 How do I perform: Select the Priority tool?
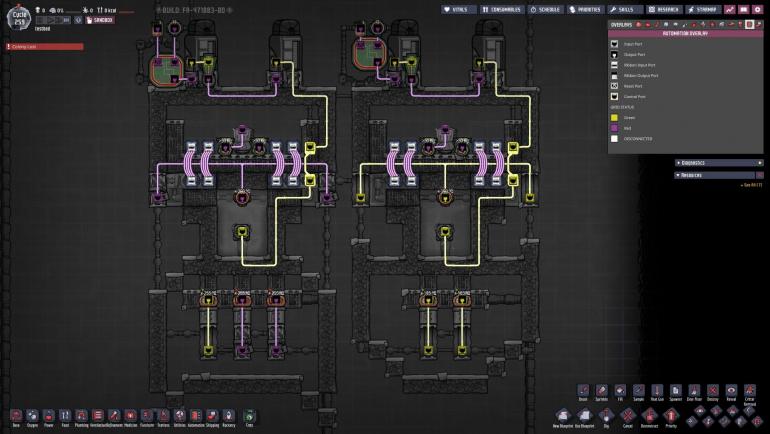tap(671, 418)
